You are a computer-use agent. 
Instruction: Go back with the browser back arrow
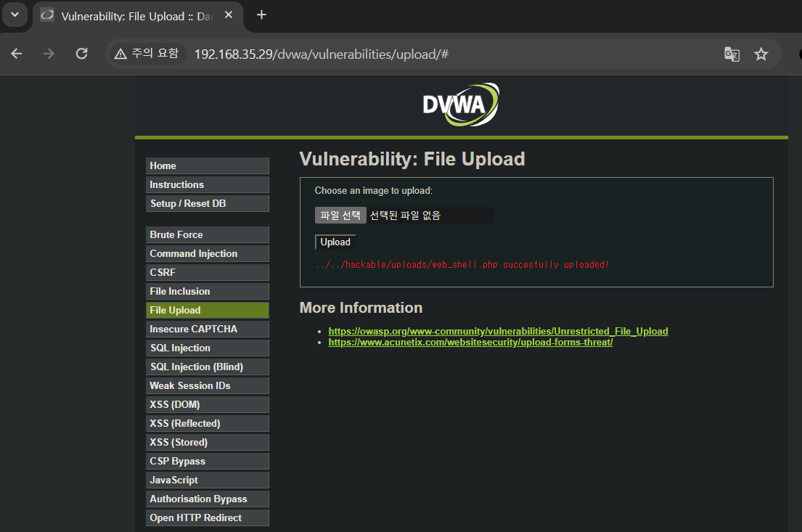[x=17, y=54]
